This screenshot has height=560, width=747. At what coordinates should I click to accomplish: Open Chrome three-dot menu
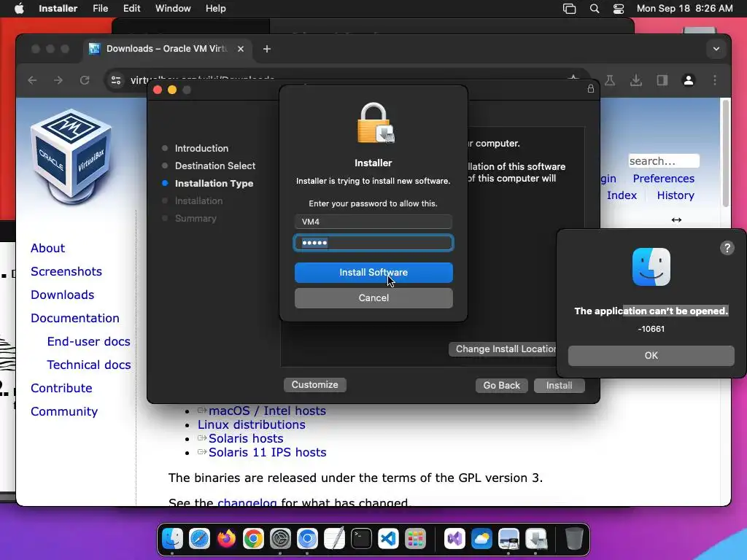[x=715, y=80]
